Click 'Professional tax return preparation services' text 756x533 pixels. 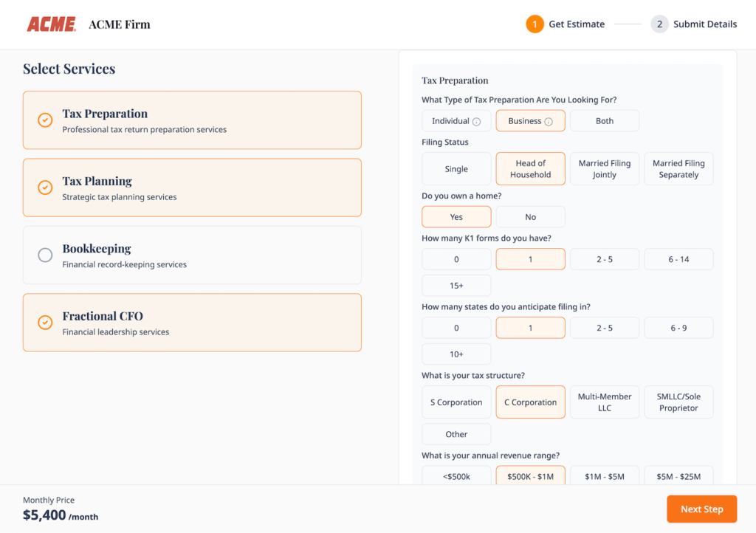pyautogui.click(x=144, y=130)
